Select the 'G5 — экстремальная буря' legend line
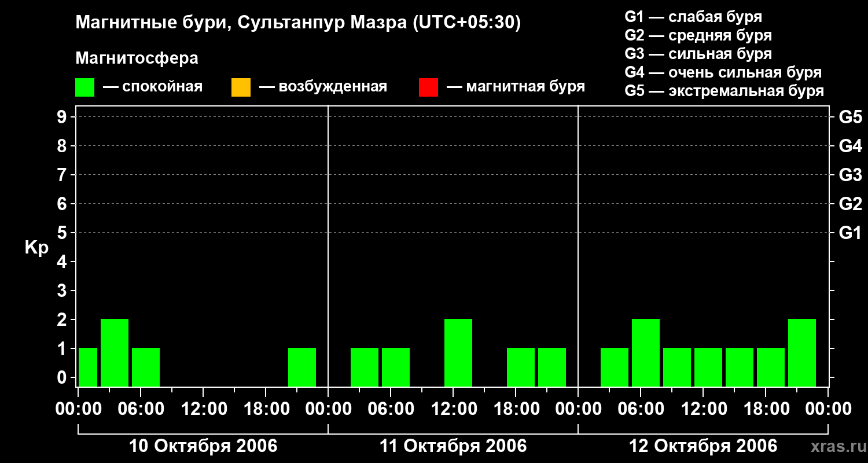The image size is (868, 463). 724,91
